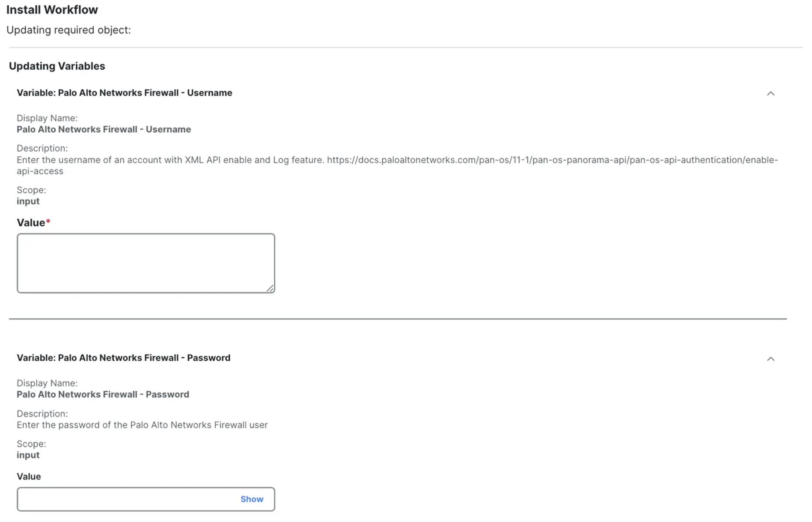This screenshot has height=522, width=812.
Task: Click the Install Workflow page title
Action: pos(52,9)
